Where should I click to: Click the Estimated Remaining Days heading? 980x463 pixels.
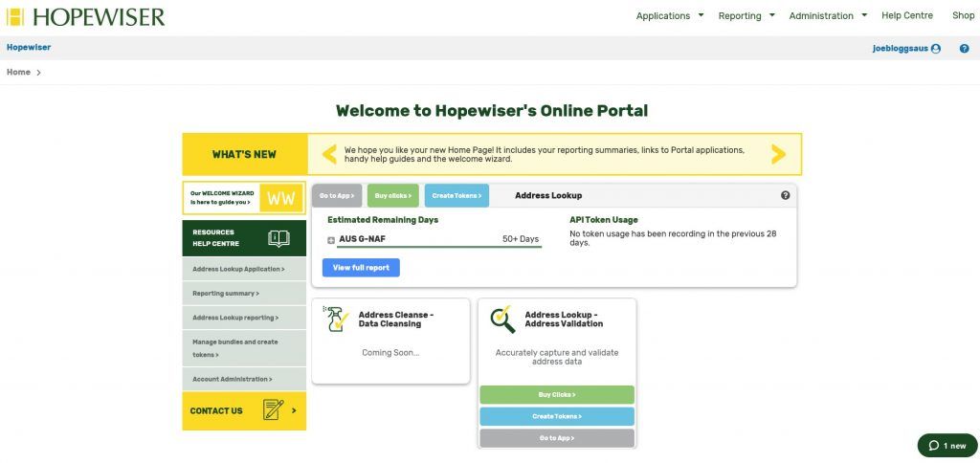click(x=383, y=220)
